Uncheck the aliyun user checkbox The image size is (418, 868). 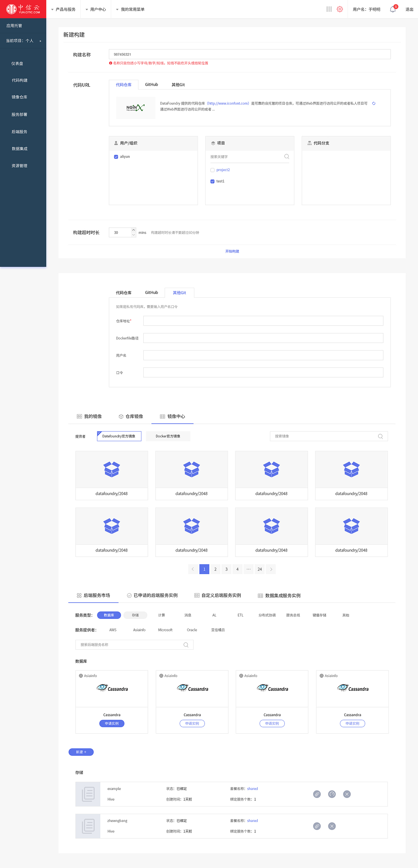(x=116, y=157)
